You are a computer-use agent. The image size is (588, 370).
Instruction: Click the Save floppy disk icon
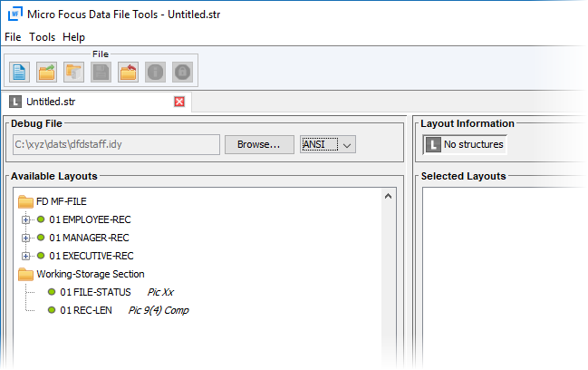[101, 72]
